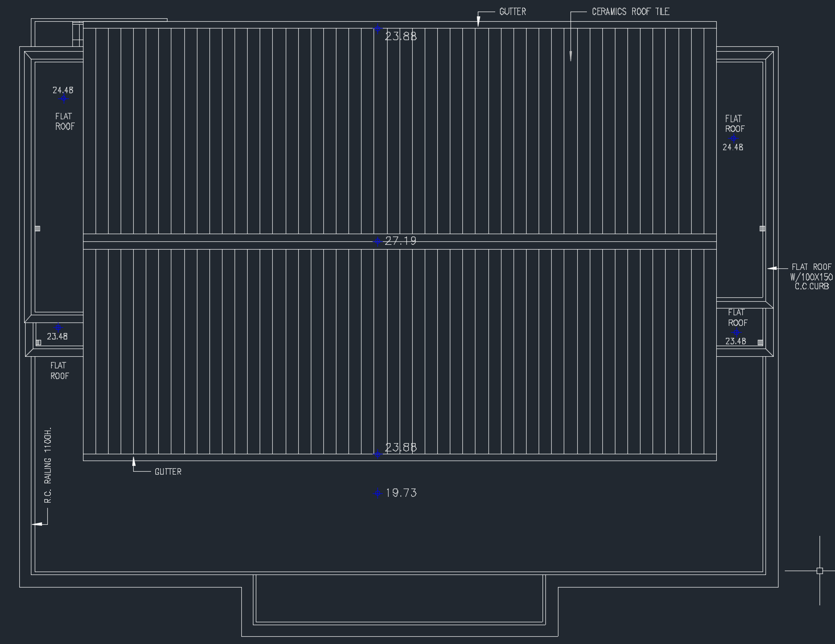Select the GUTTER label below the tiled roof
The width and height of the screenshot is (835, 644).
(168, 472)
